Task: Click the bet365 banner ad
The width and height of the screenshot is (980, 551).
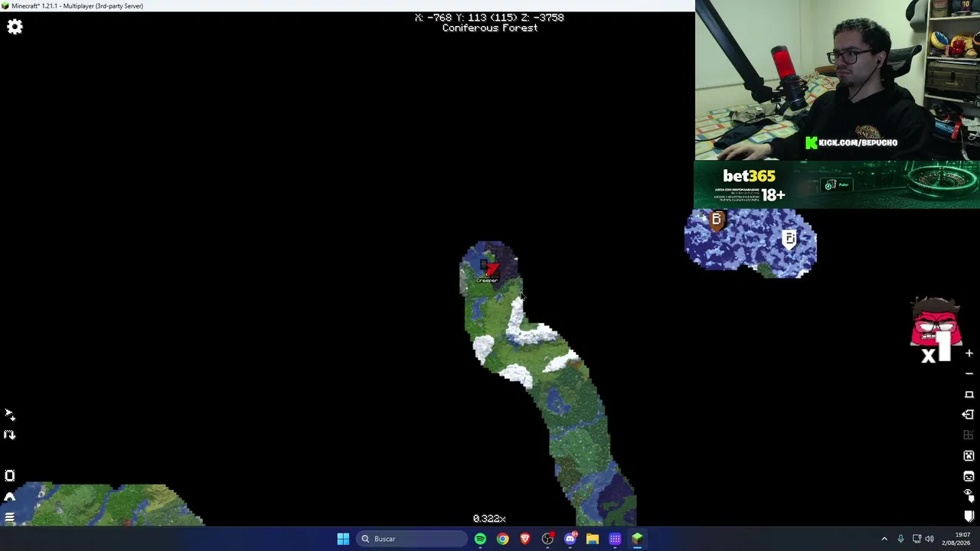Action: (836, 184)
